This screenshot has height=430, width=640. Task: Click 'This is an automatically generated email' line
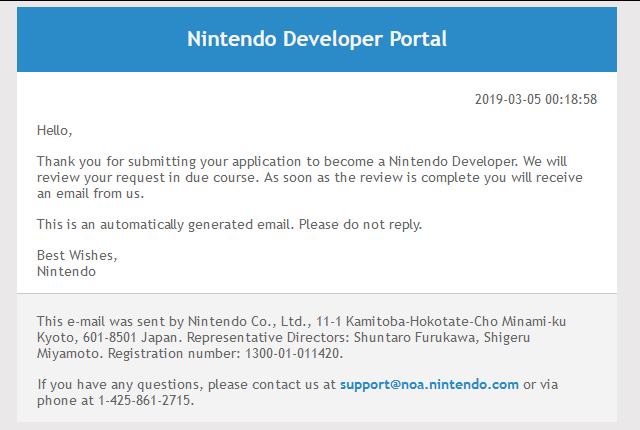(229, 225)
